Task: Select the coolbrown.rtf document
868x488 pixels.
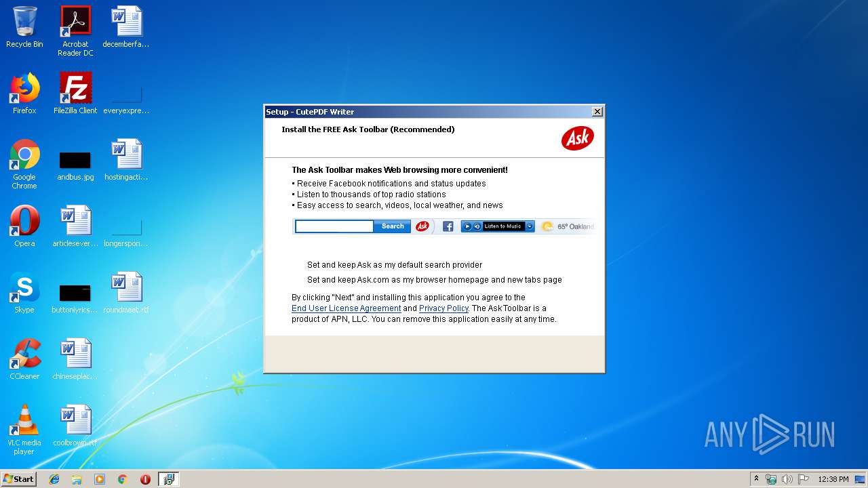Action: 75,426
